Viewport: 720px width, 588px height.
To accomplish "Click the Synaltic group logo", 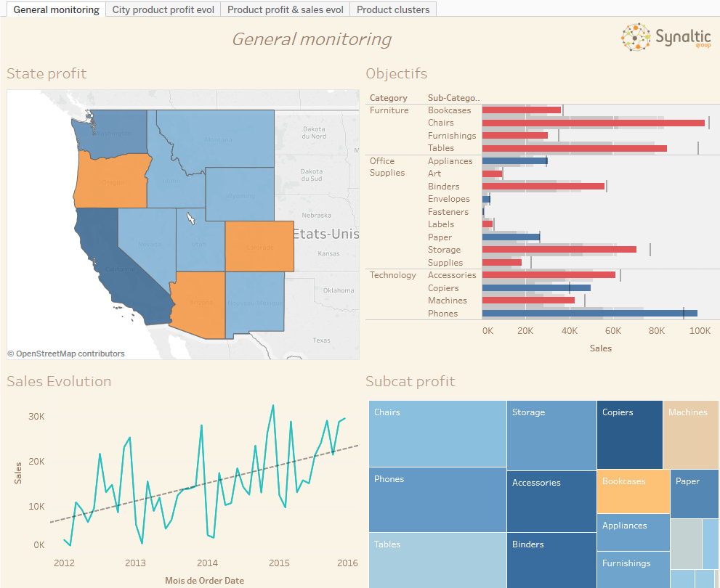I will pyautogui.click(x=666, y=37).
